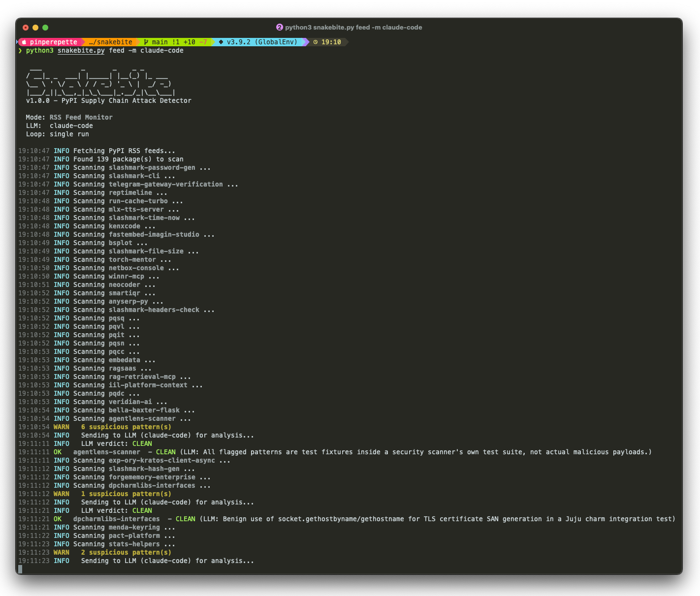Image resolution: width=700 pixels, height=596 pixels.
Task: Click package name 'netbox-console'
Action: 136,268
